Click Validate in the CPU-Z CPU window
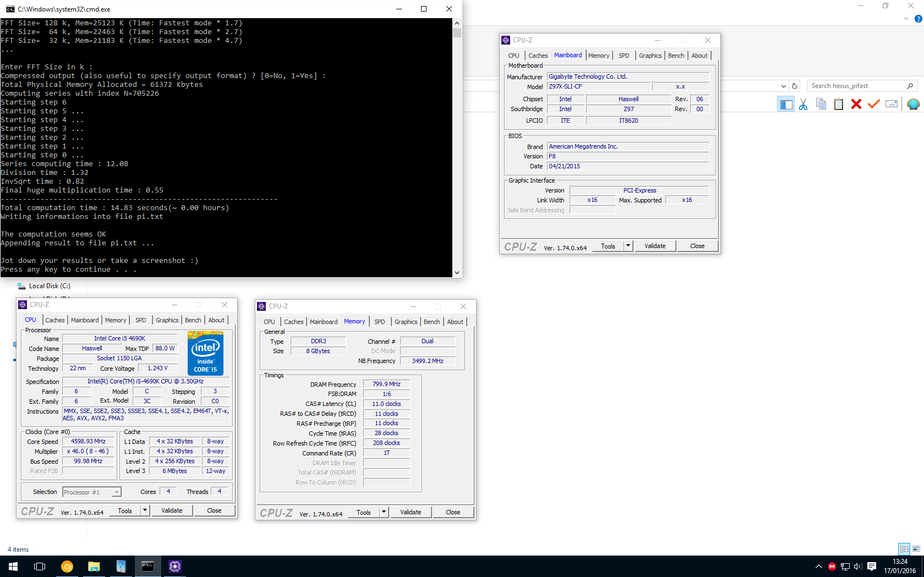Image resolution: width=924 pixels, height=577 pixels. [172, 510]
